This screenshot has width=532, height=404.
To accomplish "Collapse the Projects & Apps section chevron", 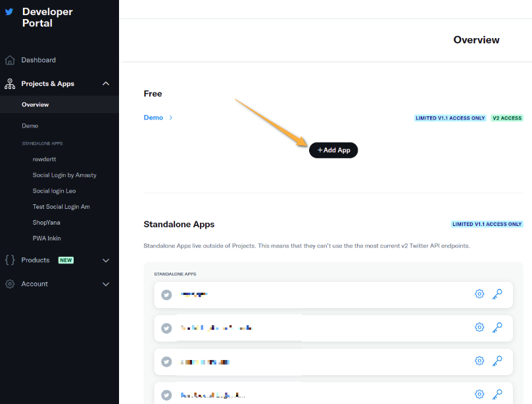I will click(x=106, y=83).
